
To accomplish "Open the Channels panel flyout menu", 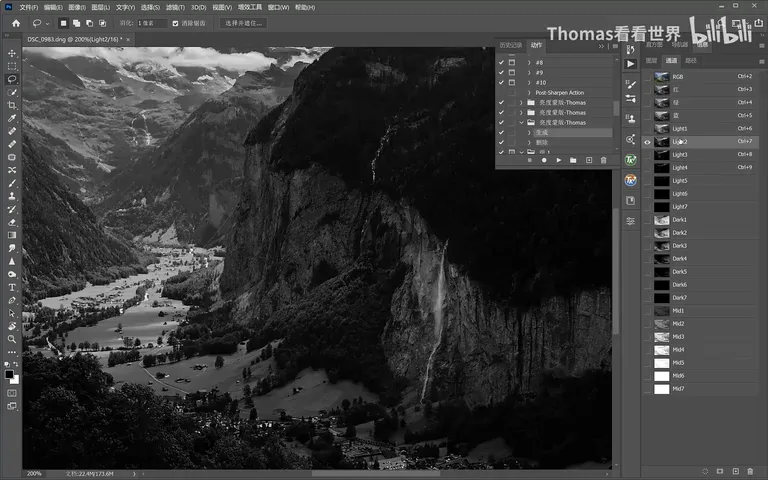I will [x=762, y=61].
